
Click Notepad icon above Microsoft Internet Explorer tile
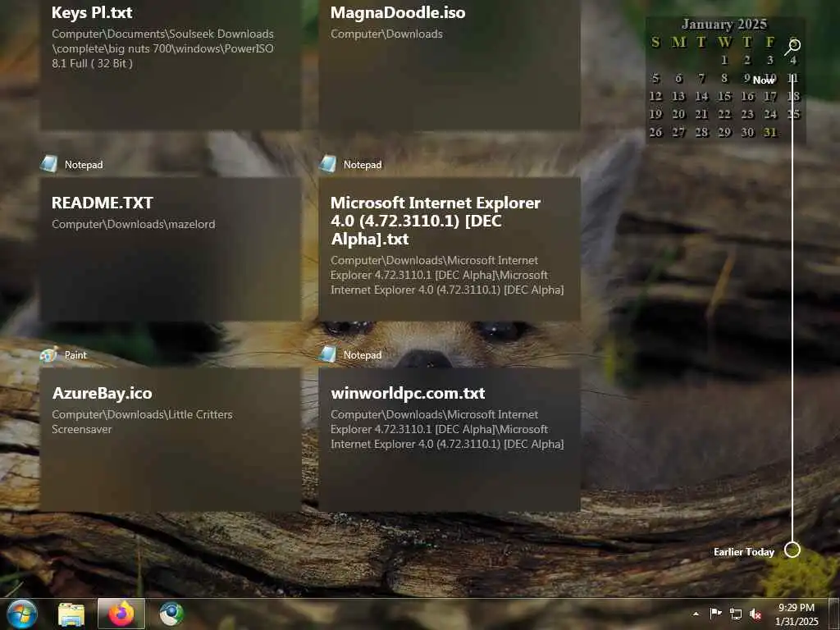click(x=328, y=164)
